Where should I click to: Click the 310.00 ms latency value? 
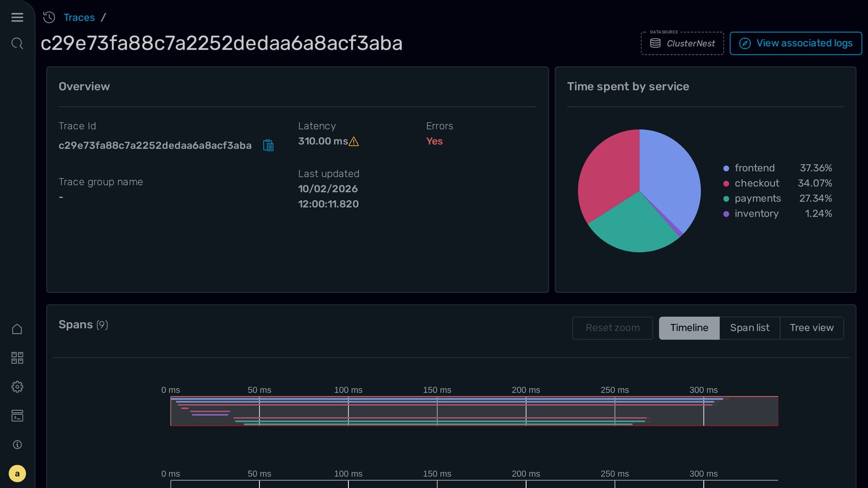tap(323, 141)
